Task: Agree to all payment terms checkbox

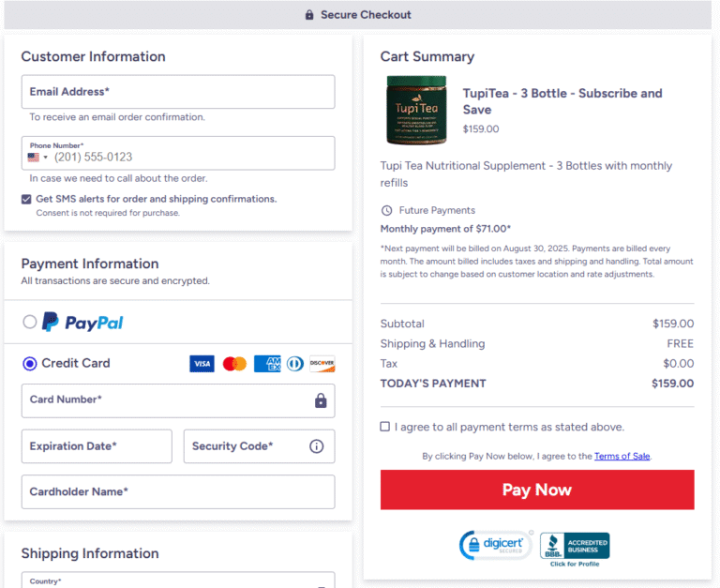Action: click(x=385, y=427)
